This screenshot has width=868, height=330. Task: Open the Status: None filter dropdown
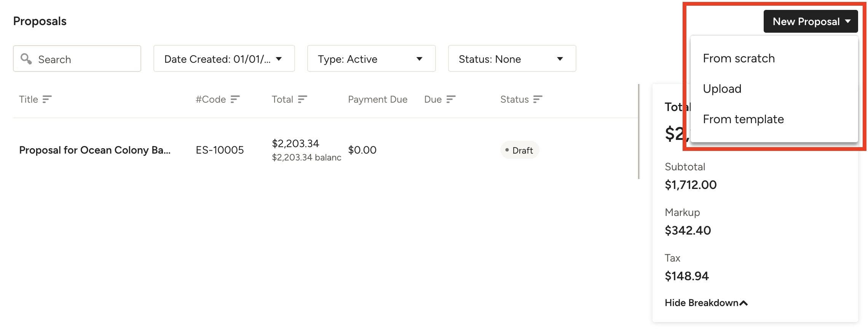coord(512,59)
